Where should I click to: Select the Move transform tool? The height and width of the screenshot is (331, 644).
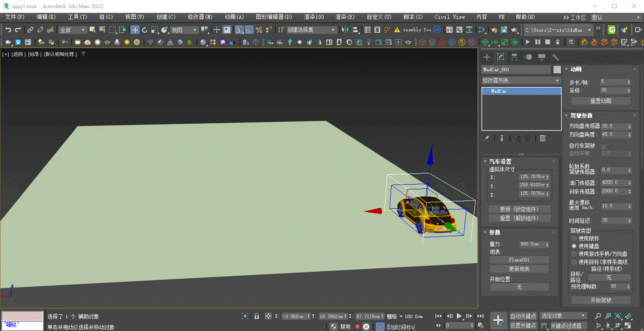pos(135,30)
